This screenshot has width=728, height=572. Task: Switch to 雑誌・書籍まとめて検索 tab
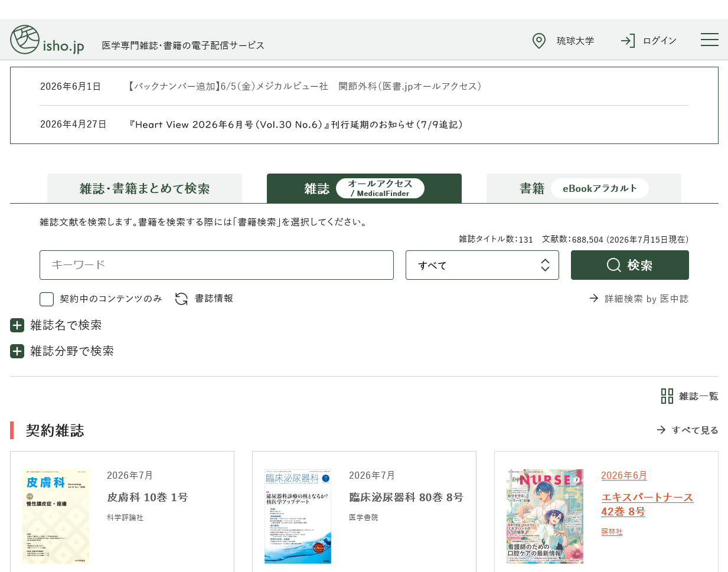point(145,188)
